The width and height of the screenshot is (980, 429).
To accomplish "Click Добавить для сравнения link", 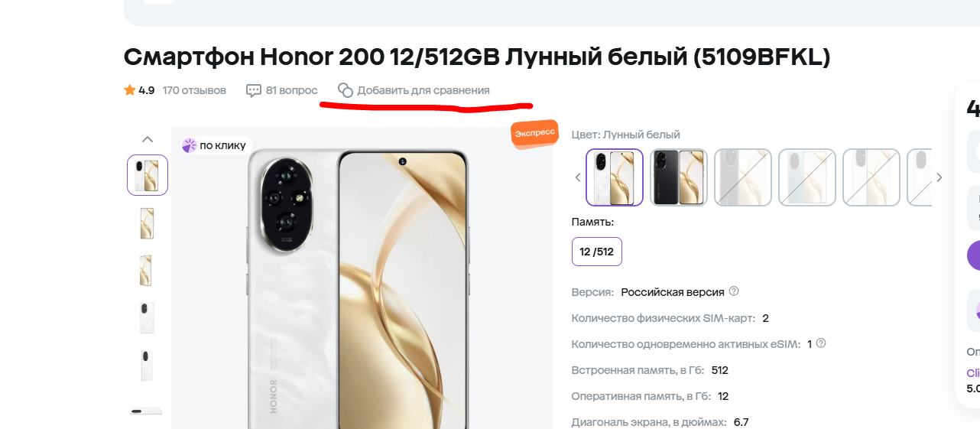I will [423, 90].
